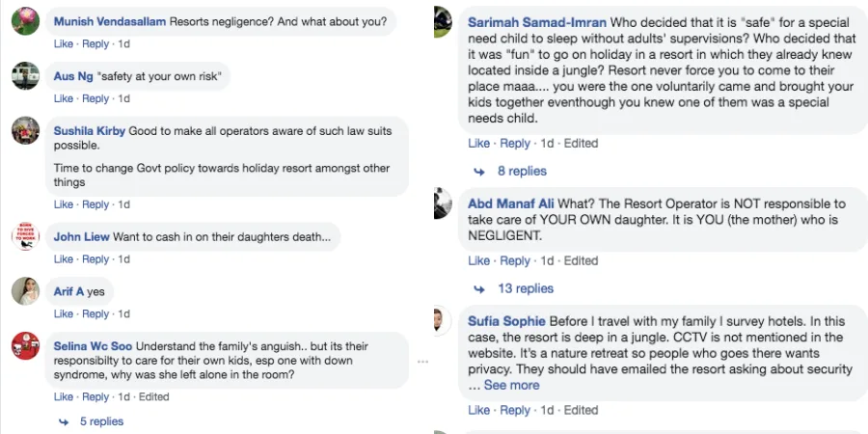Click See more on Sufia Sophie's comment
Screen dimensions: 868x434
click(511, 385)
